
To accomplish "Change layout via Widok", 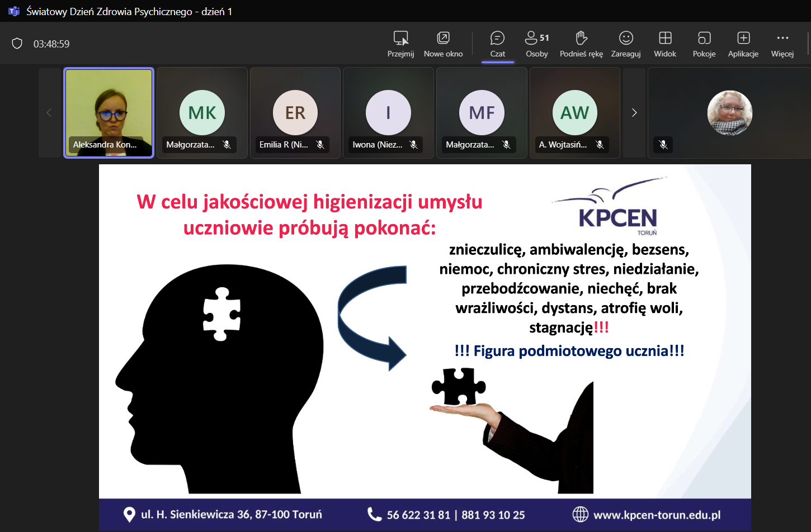I will [x=665, y=44].
